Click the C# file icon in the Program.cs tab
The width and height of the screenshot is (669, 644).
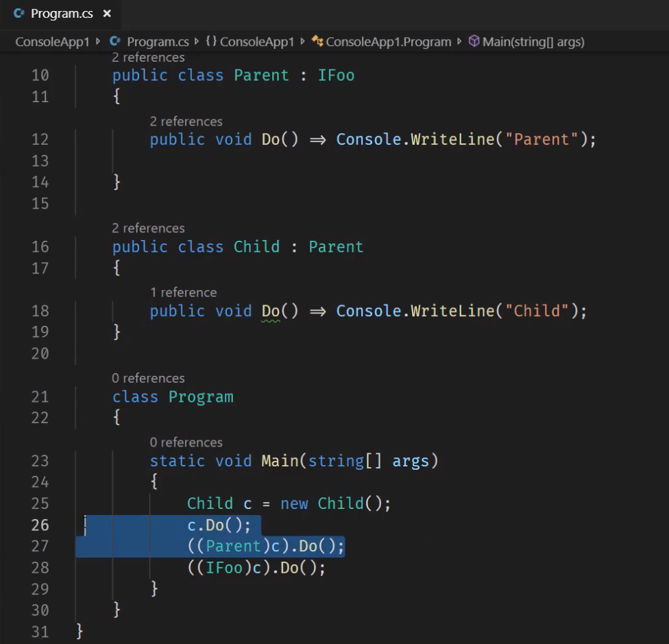click(19, 14)
